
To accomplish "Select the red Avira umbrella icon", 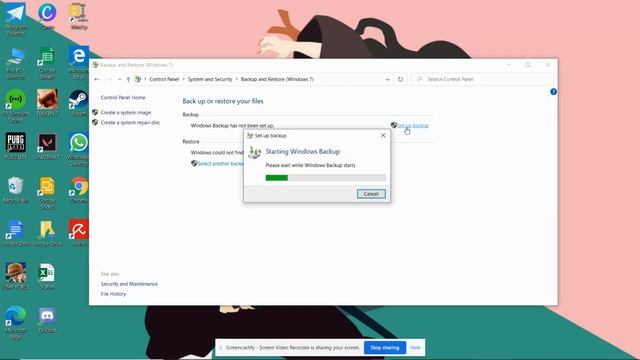I will tap(78, 233).
